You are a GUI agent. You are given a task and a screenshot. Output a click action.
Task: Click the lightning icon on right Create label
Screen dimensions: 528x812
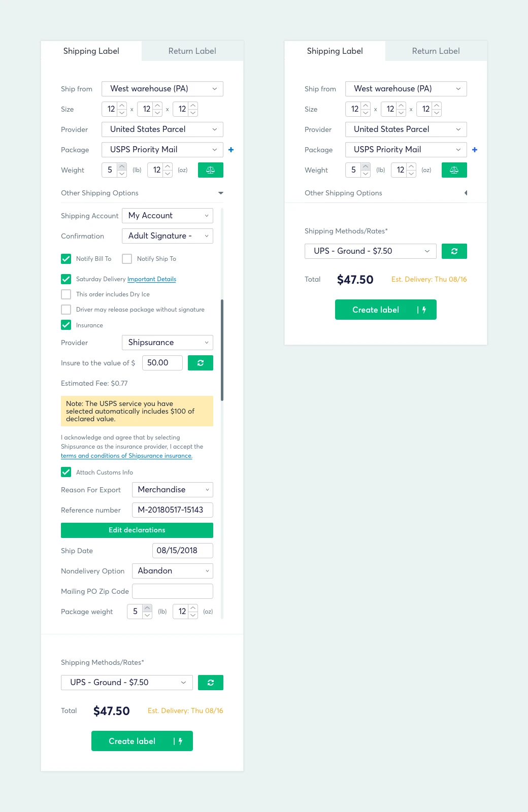424,310
